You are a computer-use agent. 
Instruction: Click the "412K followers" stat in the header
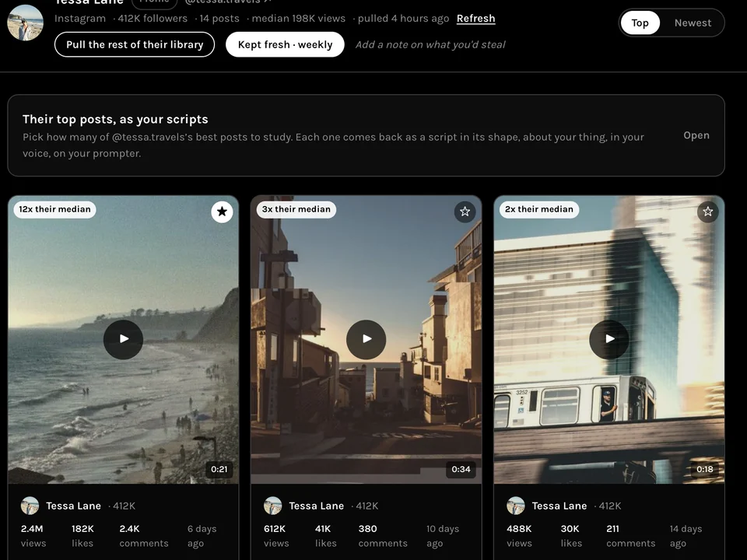coord(153,19)
